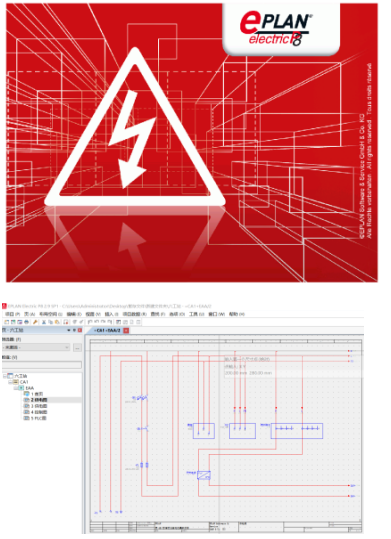Click the Print icon in the toolbar
The width and height of the screenshot is (391, 539).
tap(26, 322)
